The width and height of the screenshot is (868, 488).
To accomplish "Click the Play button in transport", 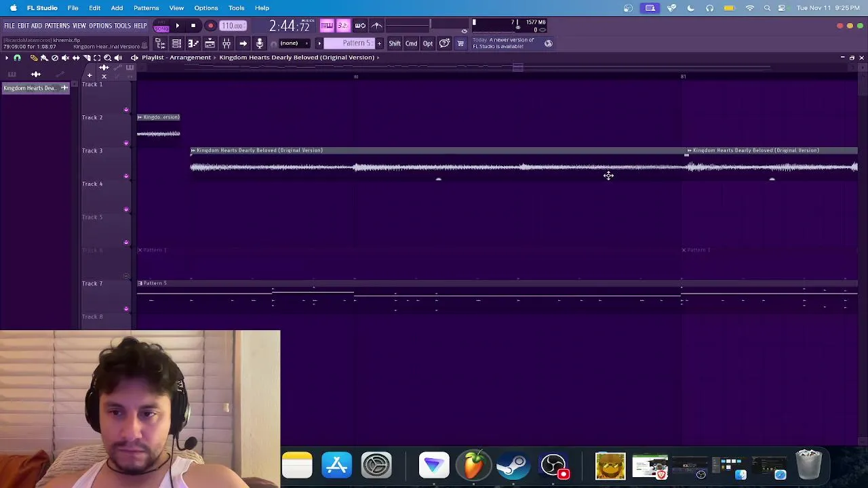I will 178,26.
